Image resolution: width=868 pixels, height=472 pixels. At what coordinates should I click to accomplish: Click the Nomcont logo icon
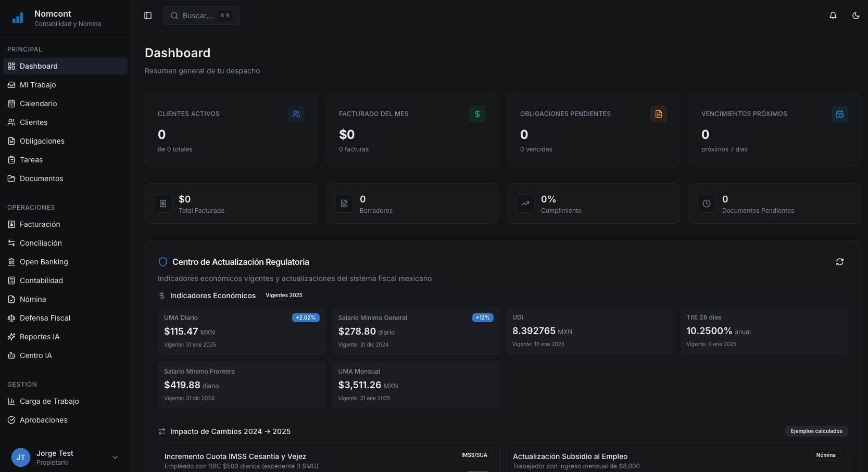point(18,18)
